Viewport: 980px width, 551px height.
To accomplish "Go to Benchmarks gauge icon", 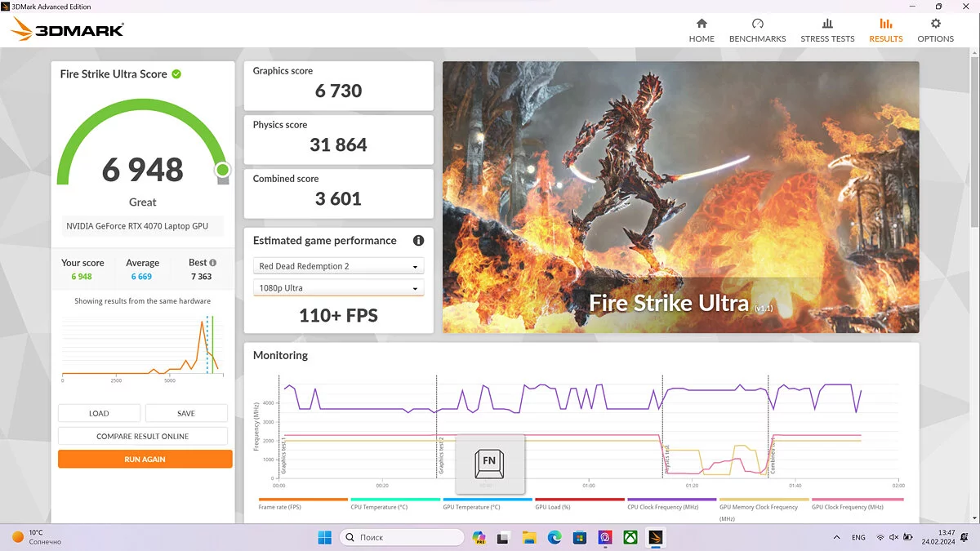I will (757, 24).
